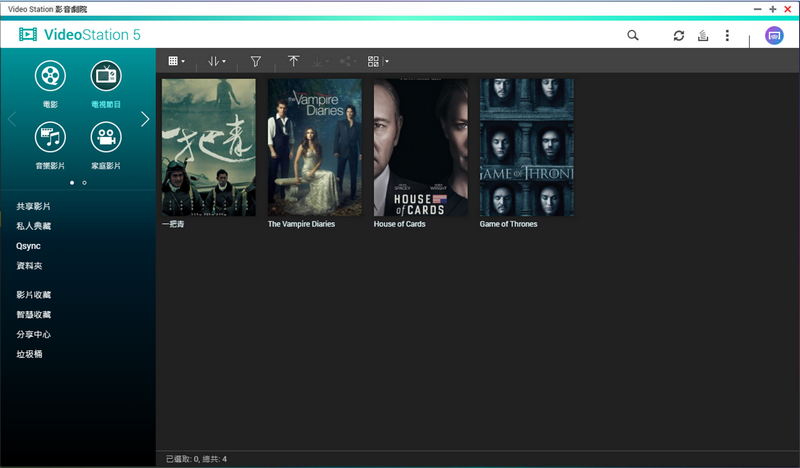800x468 pixels.
Task: Click the 一把青 title text
Action: pos(173,224)
